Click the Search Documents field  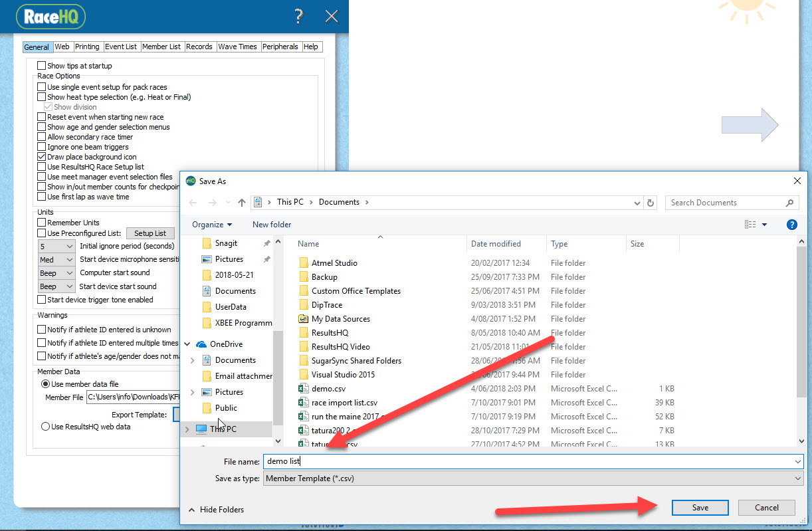pyautogui.click(x=732, y=203)
